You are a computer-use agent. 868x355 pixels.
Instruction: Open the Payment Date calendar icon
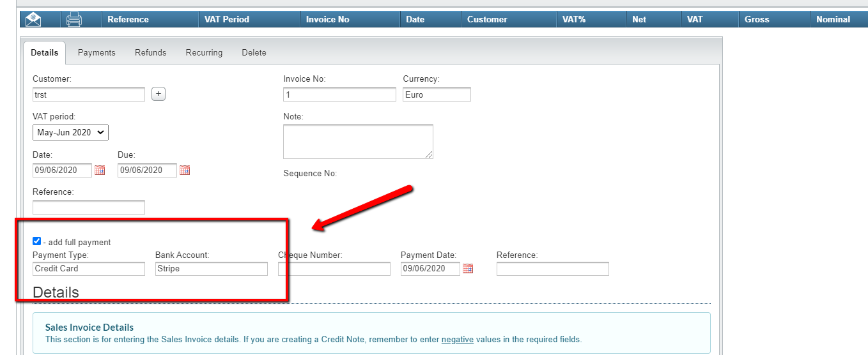[x=468, y=269]
